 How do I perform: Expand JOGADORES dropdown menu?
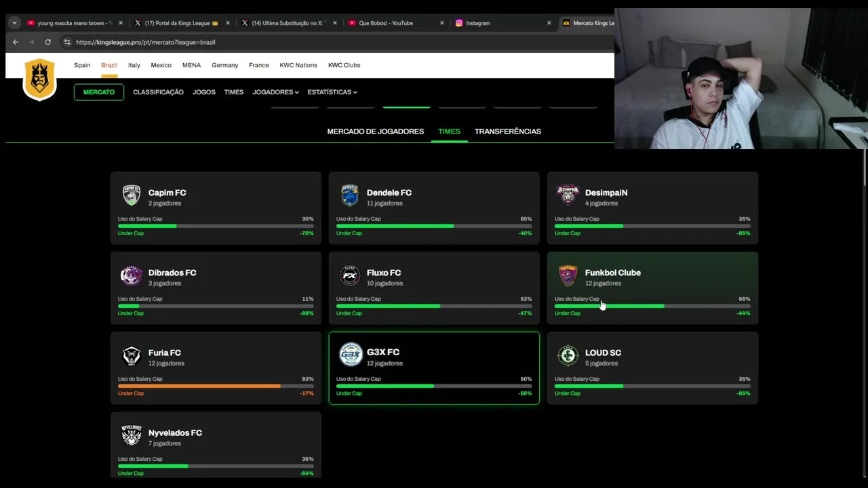[275, 92]
